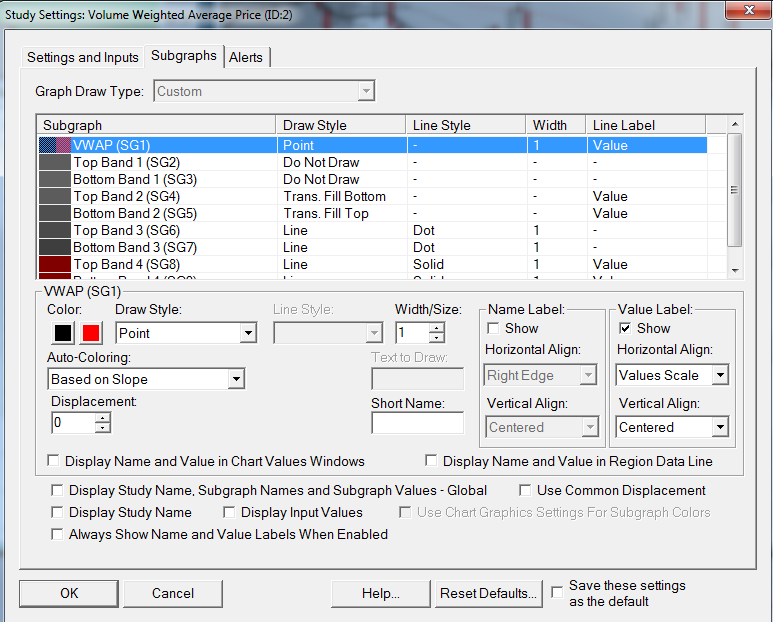Enable Name Label Show checkbox
The image size is (773, 622).
pyautogui.click(x=493, y=328)
